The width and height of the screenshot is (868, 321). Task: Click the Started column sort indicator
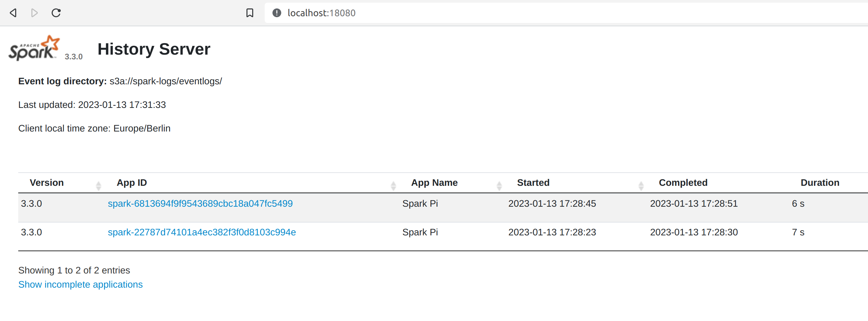[641, 185]
